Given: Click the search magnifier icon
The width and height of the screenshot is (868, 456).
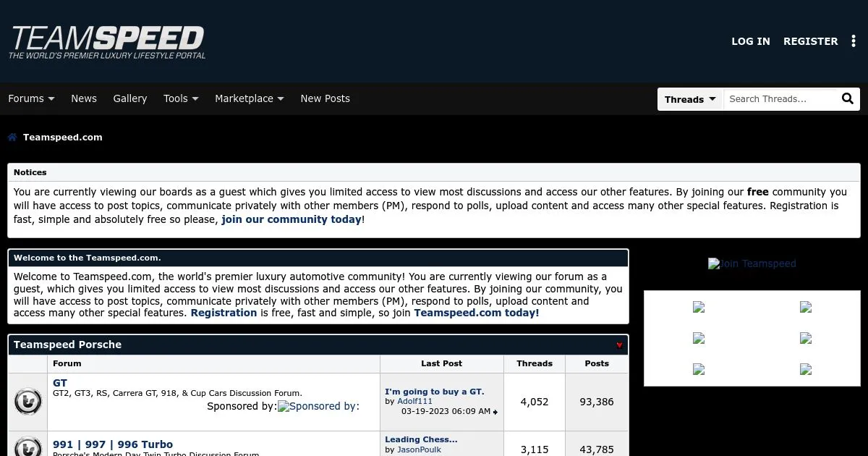Looking at the screenshot, I should click(x=848, y=99).
